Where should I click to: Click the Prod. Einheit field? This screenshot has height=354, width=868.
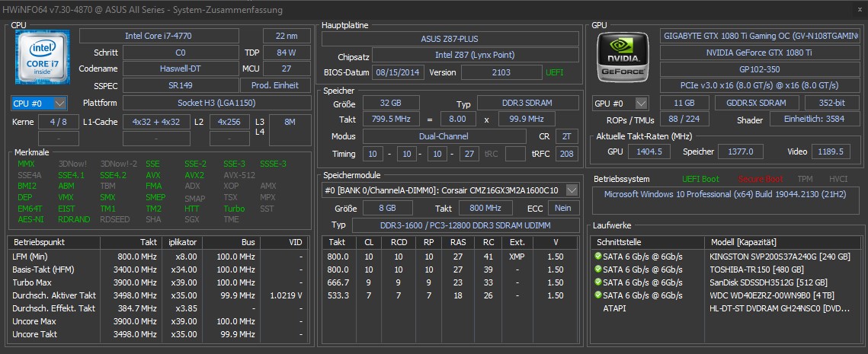275,85
